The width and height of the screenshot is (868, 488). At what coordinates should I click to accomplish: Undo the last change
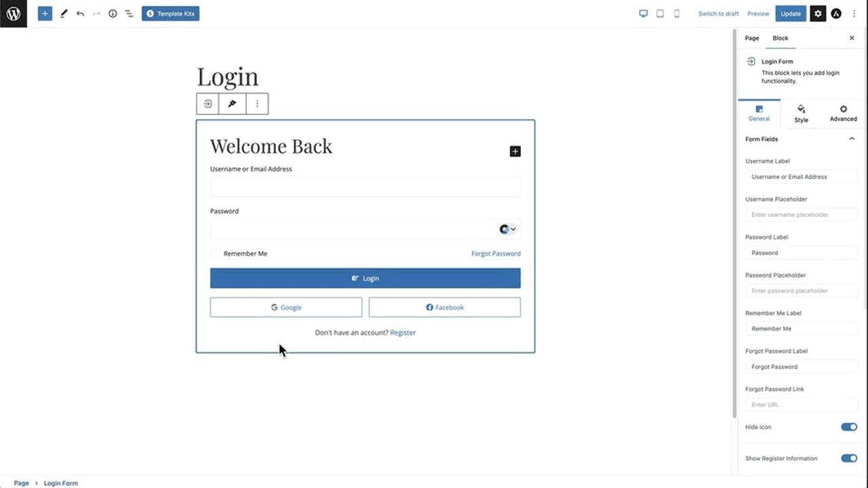click(80, 14)
